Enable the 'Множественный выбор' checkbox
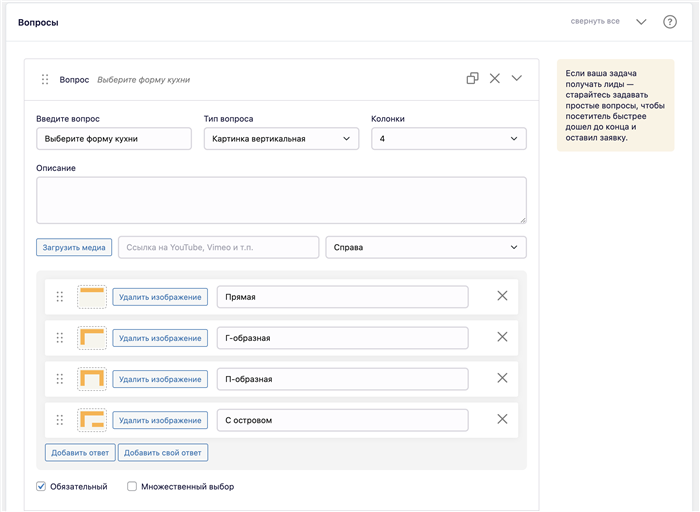Screen dimensions: 700x512 132,486
